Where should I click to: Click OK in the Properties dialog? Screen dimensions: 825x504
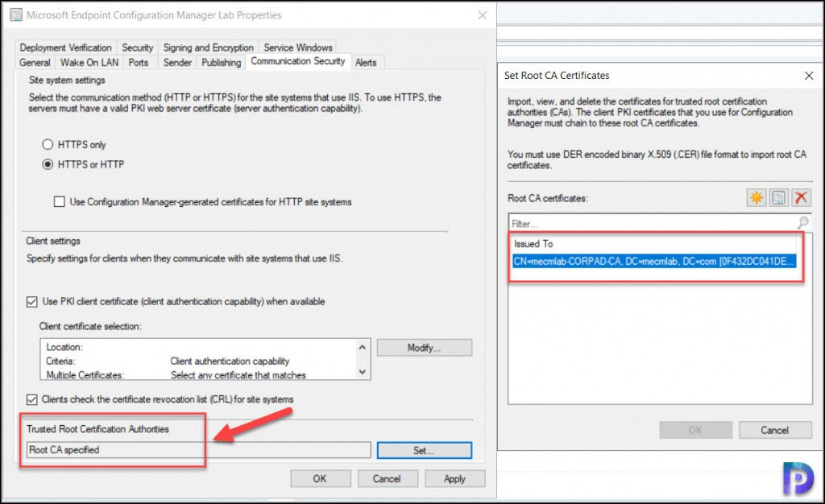[320, 479]
